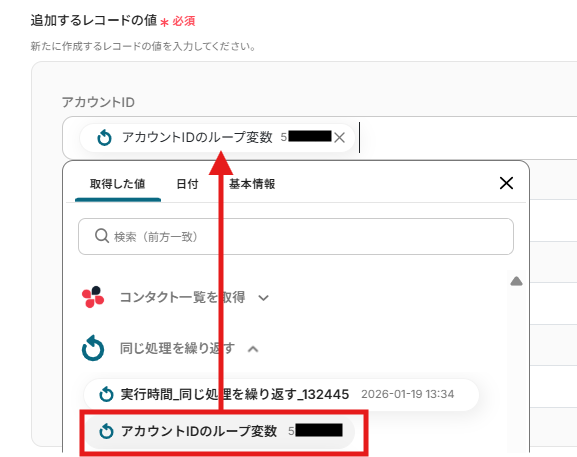The width and height of the screenshot is (577, 457).
Task: Open the 基本情報 tab
Action: (x=252, y=184)
